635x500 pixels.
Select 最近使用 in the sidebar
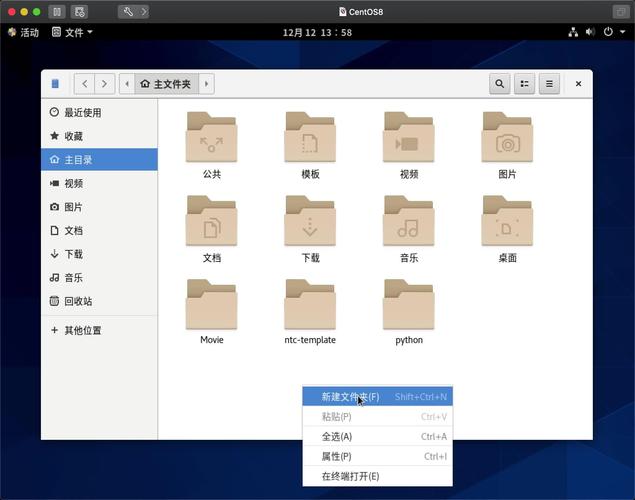99,113
